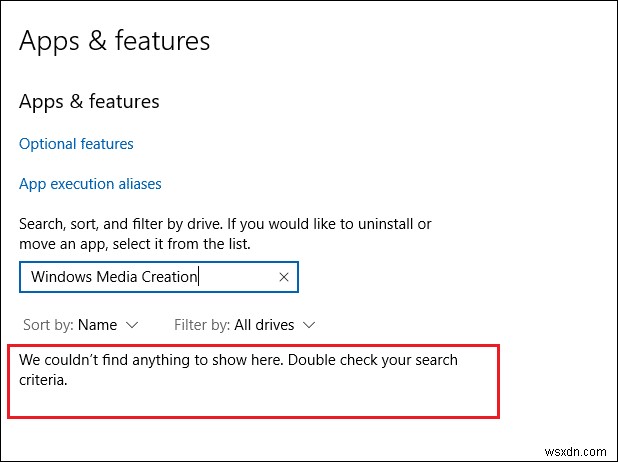Click the 'Filter by:' label

coord(203,325)
